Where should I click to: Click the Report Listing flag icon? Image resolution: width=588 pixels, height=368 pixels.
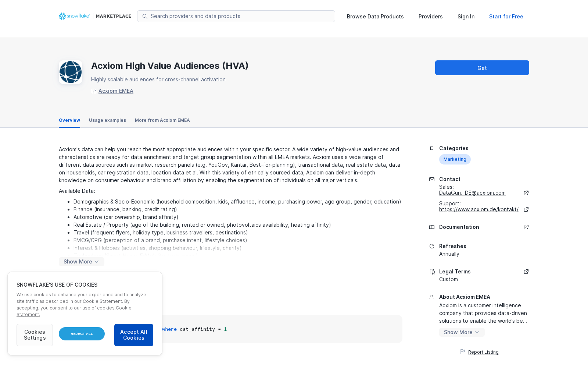[x=463, y=352]
